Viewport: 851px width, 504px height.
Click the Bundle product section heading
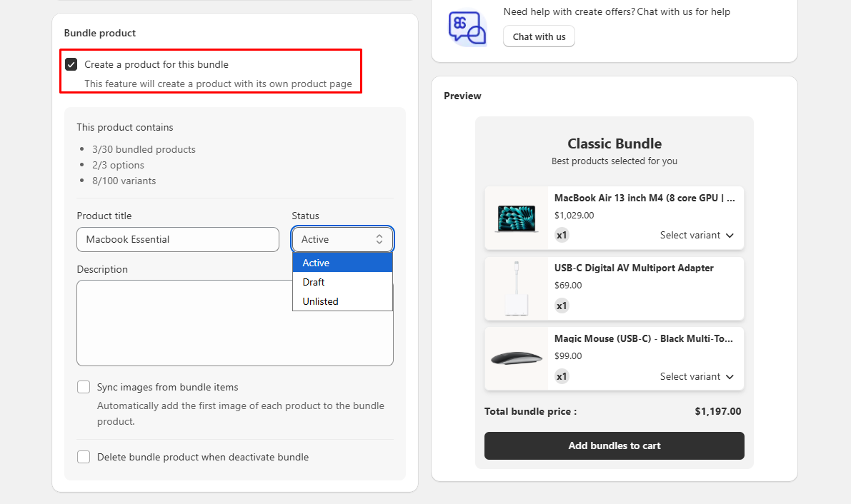(x=100, y=33)
